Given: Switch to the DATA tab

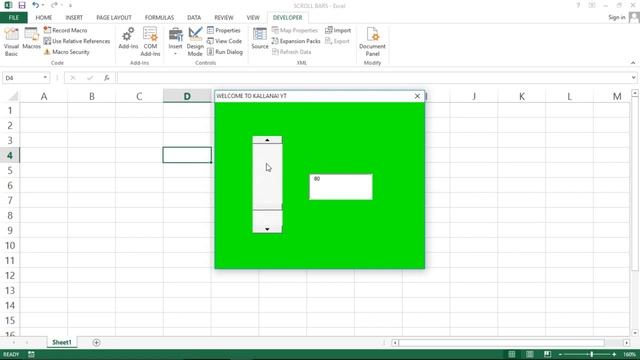Looking at the screenshot, I should [x=194, y=18].
